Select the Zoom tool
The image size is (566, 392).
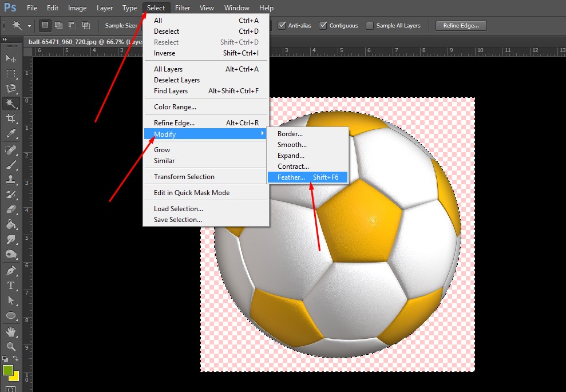click(11, 347)
